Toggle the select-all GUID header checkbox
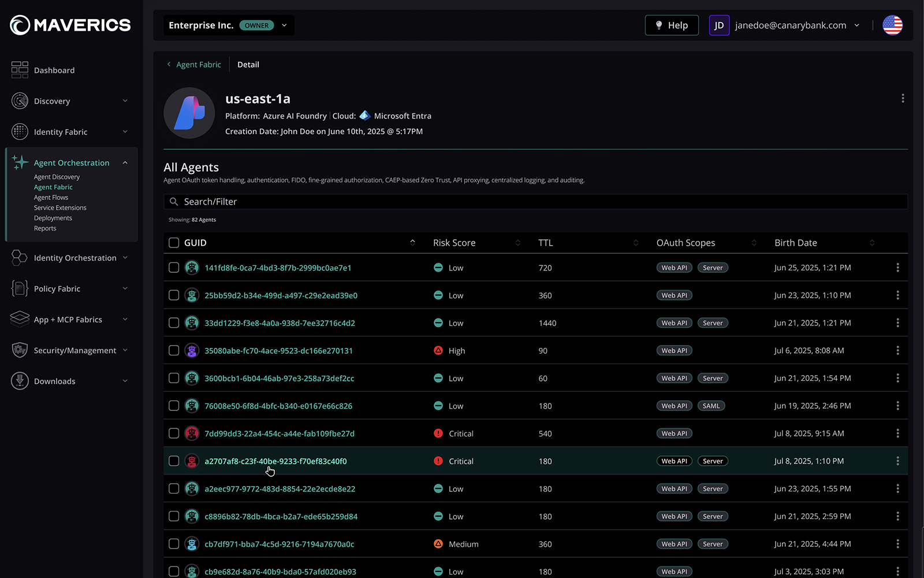The image size is (924, 578). click(x=174, y=243)
